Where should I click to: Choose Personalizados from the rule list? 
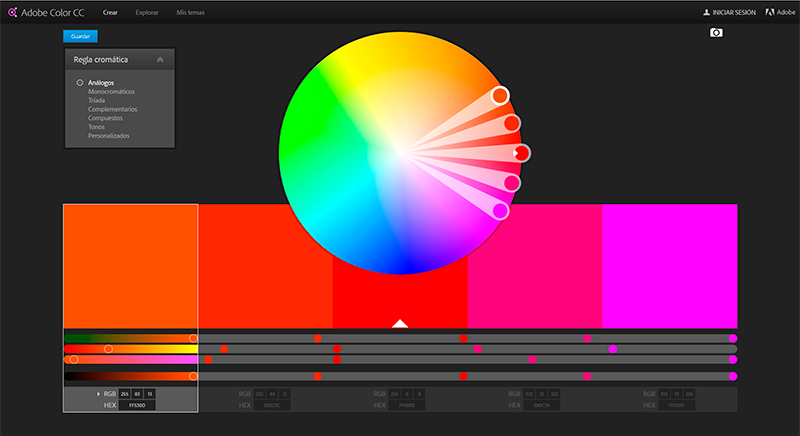pyautogui.click(x=109, y=135)
